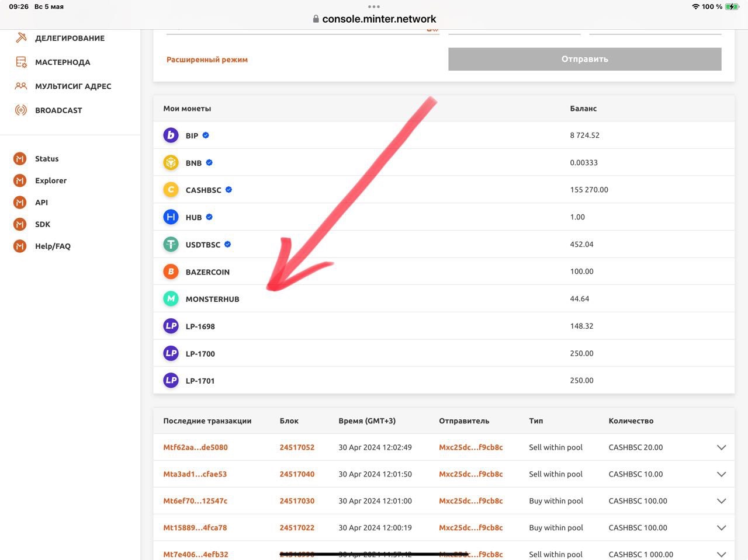Screen dimensions: 748x560
Task: Click the verified badge next to BNB
Action: coord(209,162)
